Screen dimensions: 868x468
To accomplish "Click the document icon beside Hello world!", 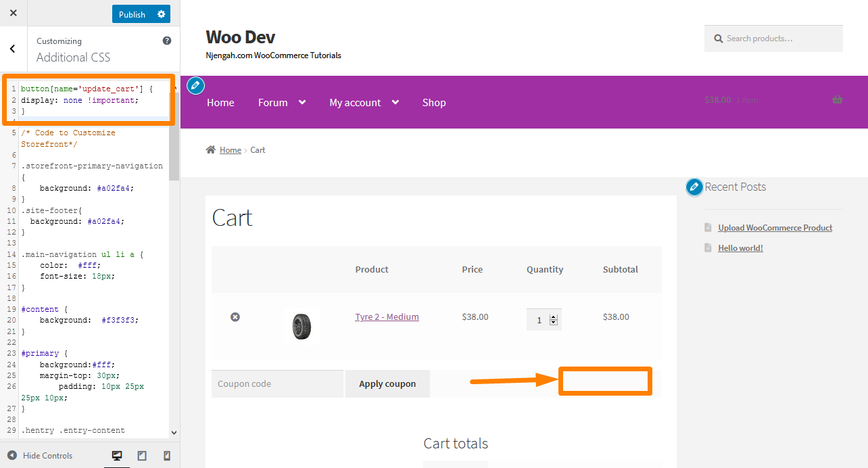I will pos(708,248).
